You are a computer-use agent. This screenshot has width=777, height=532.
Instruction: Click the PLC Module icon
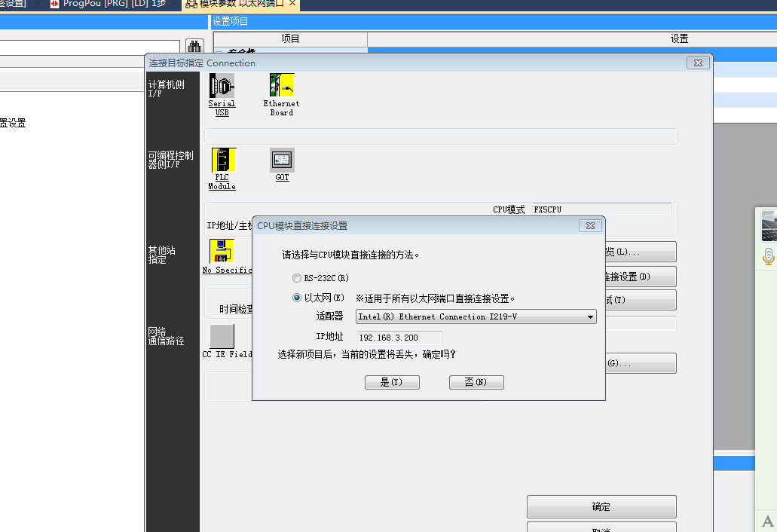[x=222, y=161]
